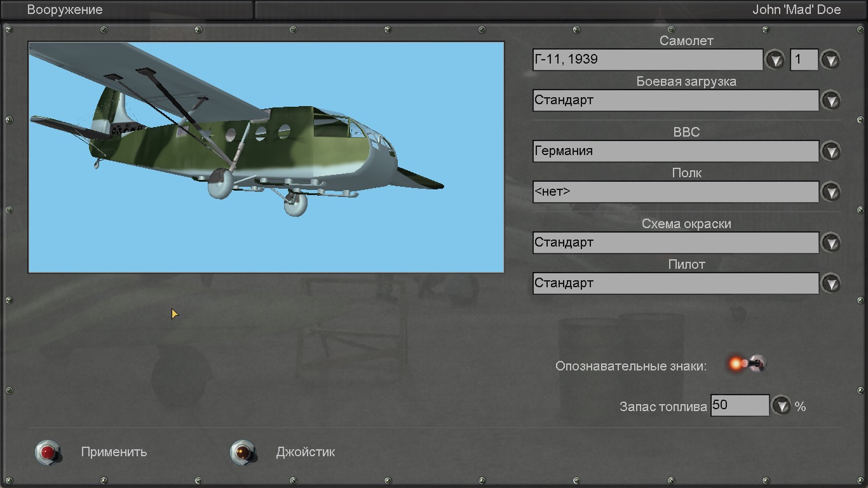
Task: Click the Г-11, 1939 aircraft field
Action: point(648,60)
